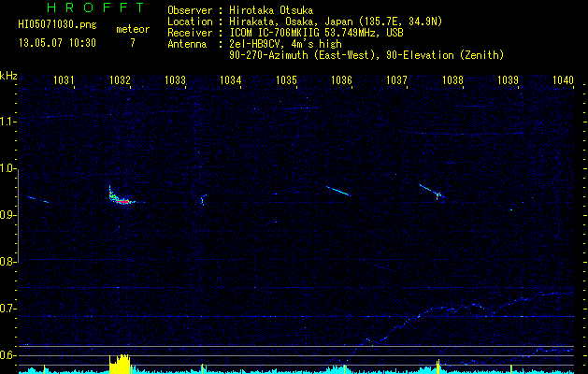Click the Location line Hirakata, Osaka, Japan
Screen dimensions: 588x374
click(305, 22)
